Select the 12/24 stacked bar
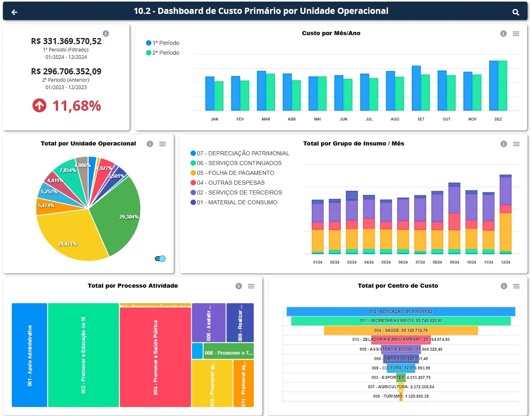The width and height of the screenshot is (532, 416). point(505,215)
